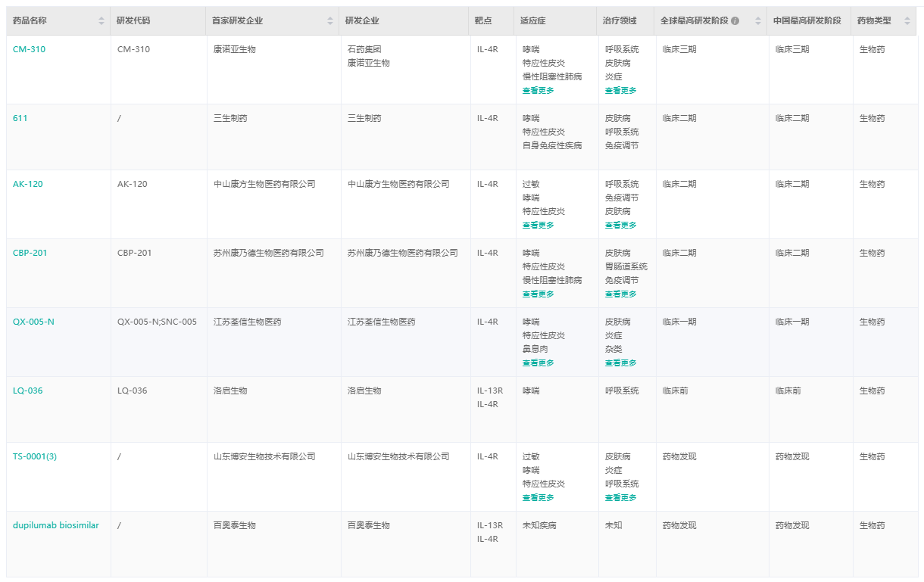
Task: Select 洛启生物 in 研发企业 column
Action: (364, 391)
